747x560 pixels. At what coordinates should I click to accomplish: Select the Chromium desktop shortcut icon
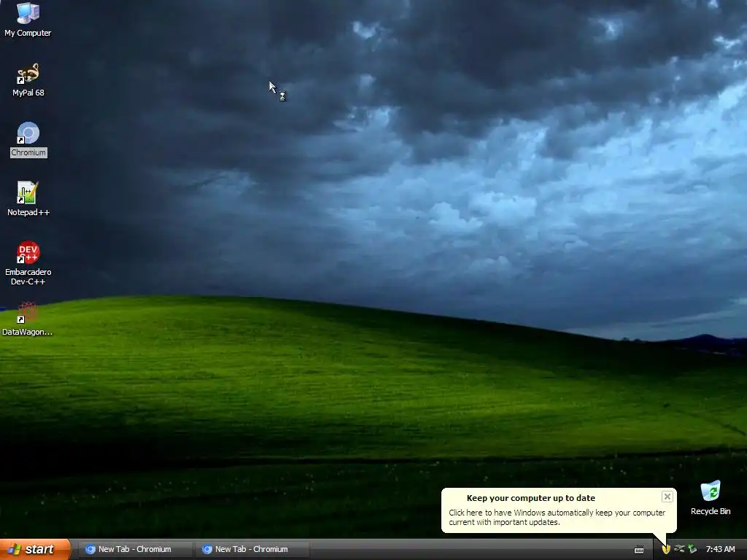pyautogui.click(x=28, y=133)
